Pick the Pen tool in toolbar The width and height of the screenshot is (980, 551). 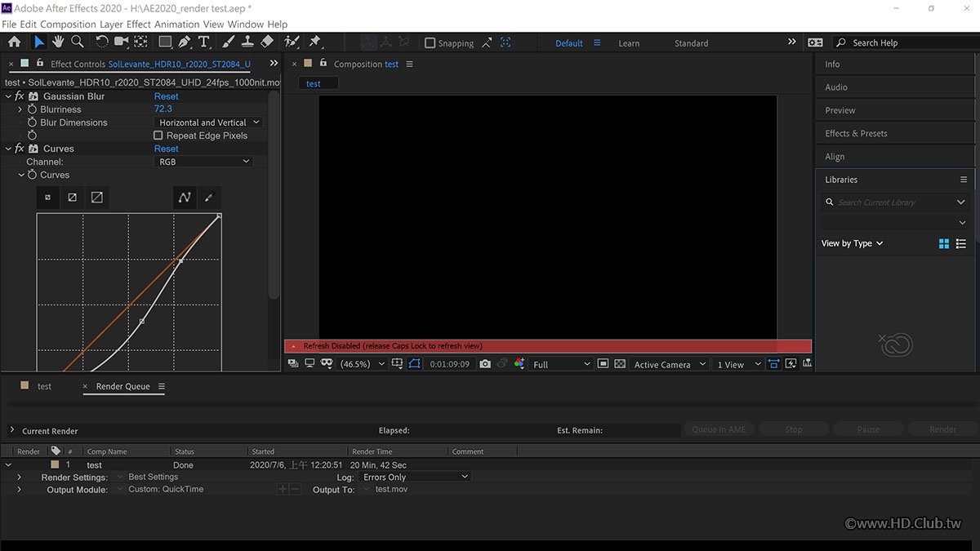point(185,42)
